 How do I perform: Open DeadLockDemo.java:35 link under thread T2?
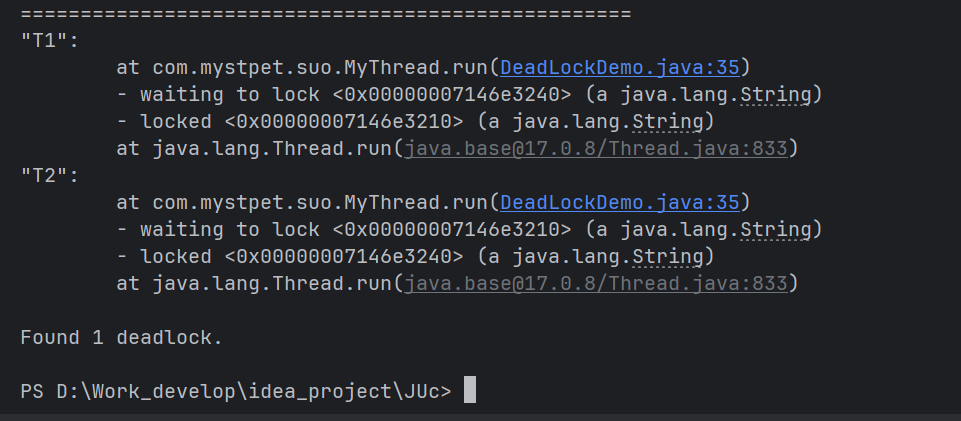(619, 202)
